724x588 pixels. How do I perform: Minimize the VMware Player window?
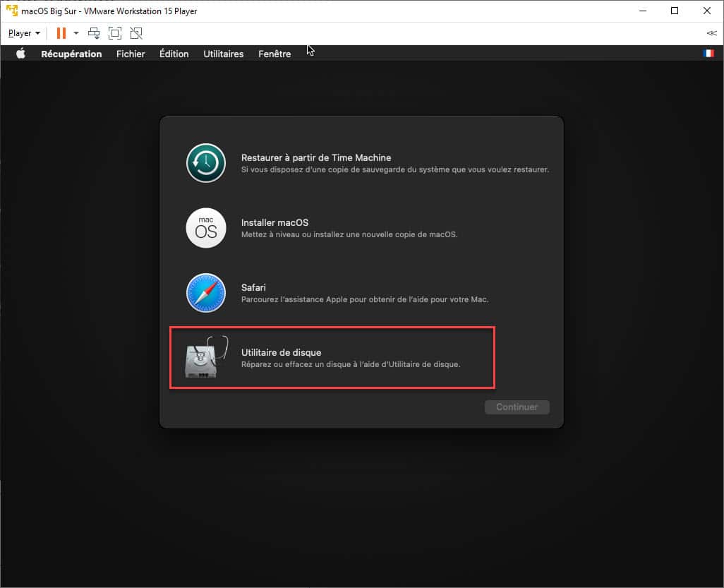click(x=643, y=11)
